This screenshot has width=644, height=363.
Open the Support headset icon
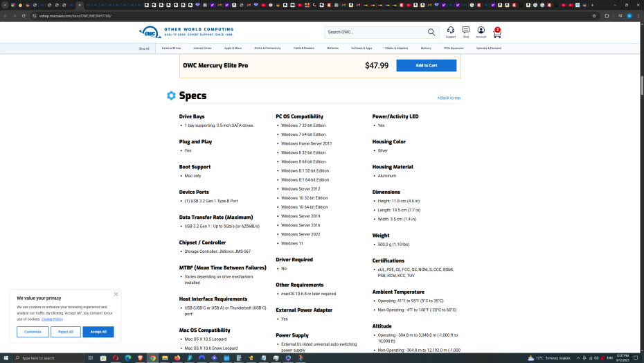tap(451, 32)
